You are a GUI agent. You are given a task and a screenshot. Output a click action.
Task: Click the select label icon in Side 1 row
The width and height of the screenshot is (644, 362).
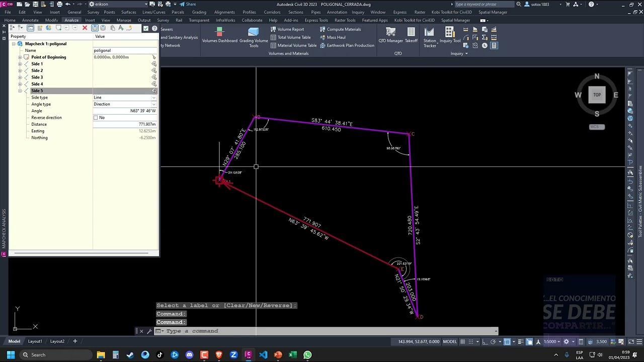coord(154,64)
